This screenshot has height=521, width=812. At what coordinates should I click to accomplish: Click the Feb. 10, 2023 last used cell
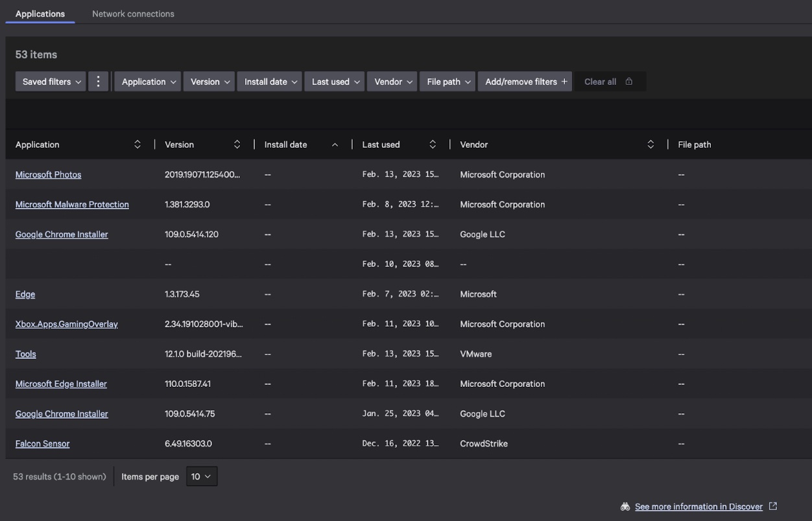pyautogui.click(x=400, y=264)
